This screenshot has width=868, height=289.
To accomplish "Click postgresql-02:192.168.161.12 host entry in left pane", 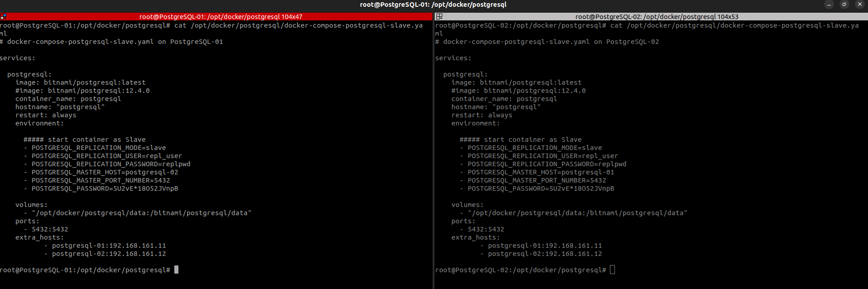I will [109, 254].
